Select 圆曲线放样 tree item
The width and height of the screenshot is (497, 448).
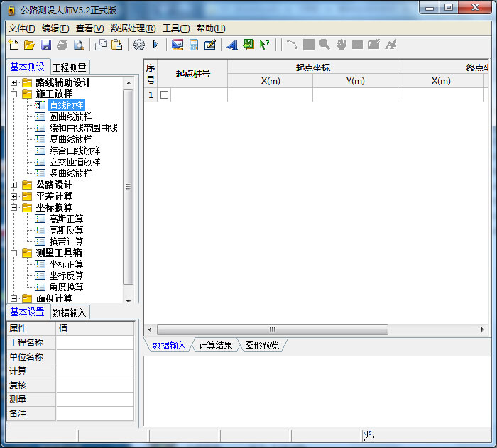[70, 116]
